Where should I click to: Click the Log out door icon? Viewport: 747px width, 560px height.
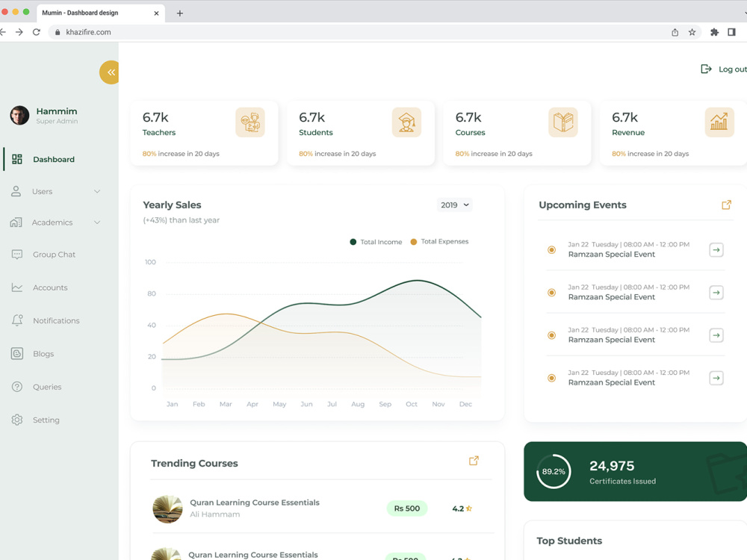pos(706,69)
